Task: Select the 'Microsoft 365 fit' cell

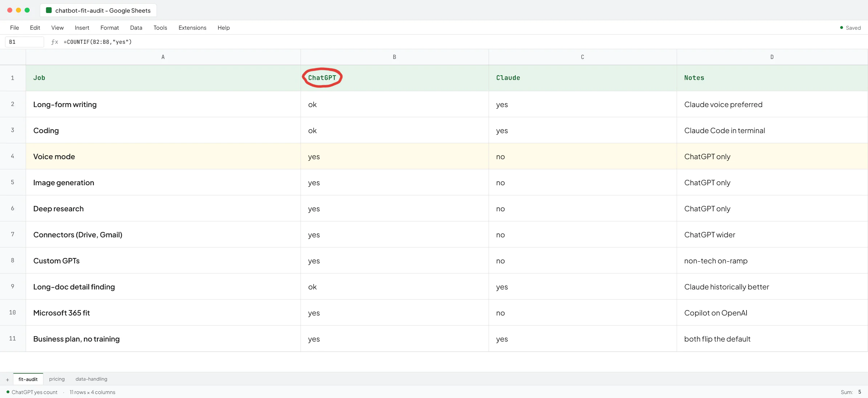Action: tap(163, 313)
